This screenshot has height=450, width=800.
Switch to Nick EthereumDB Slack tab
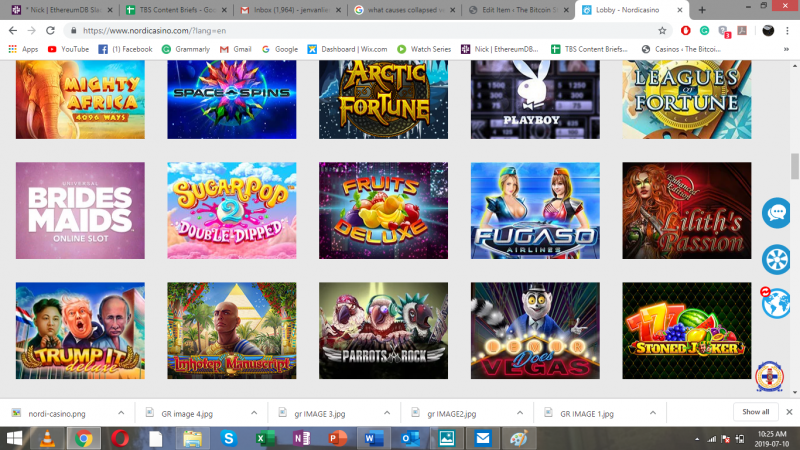61,10
